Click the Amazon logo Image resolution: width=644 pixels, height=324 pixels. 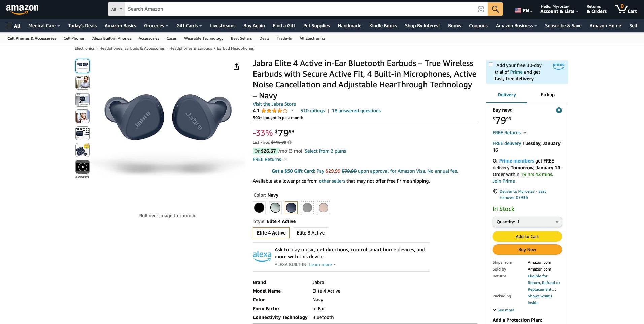click(22, 9)
